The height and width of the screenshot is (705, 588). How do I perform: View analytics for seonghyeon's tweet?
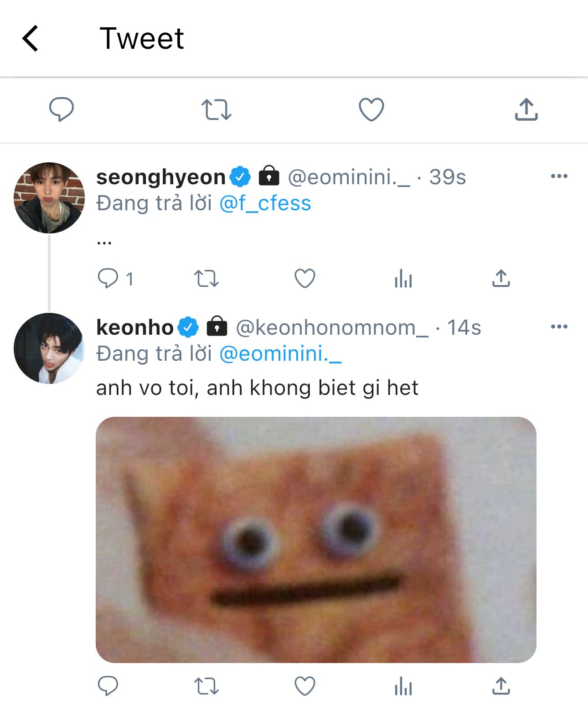[x=403, y=278]
